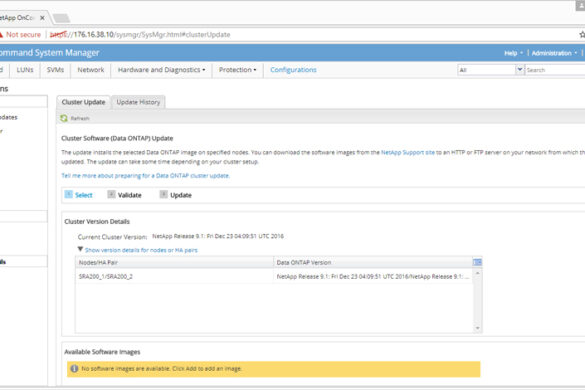The image size is (585, 390).
Task: Select the Cluster Update tab
Action: click(x=84, y=102)
